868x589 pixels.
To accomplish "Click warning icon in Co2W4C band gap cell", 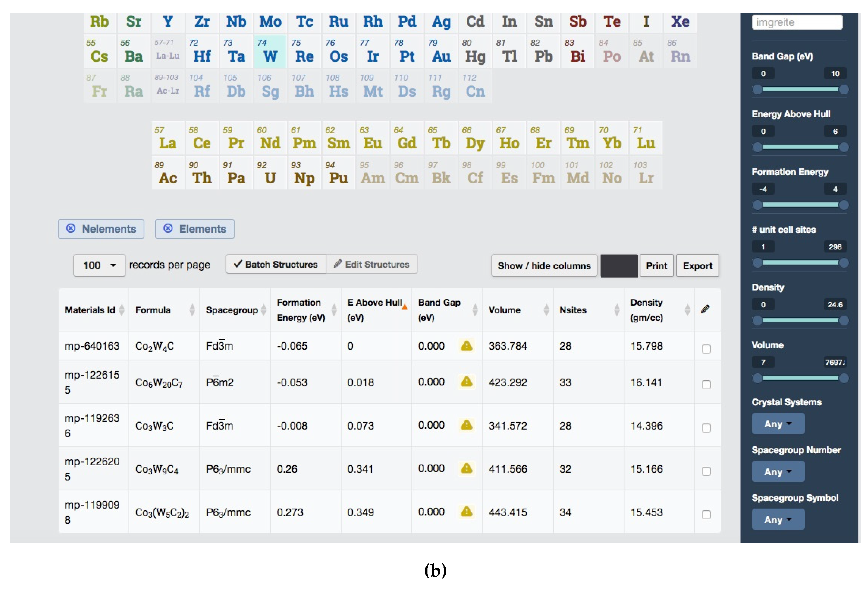I will pyautogui.click(x=466, y=346).
